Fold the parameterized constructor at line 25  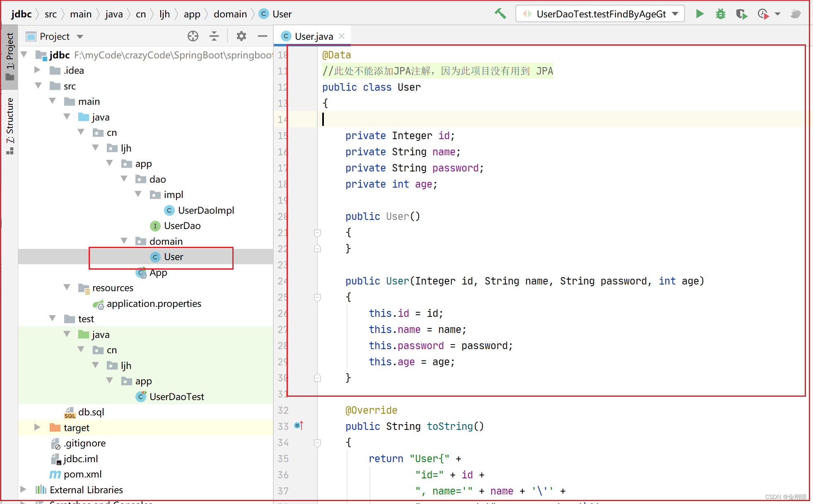click(317, 297)
